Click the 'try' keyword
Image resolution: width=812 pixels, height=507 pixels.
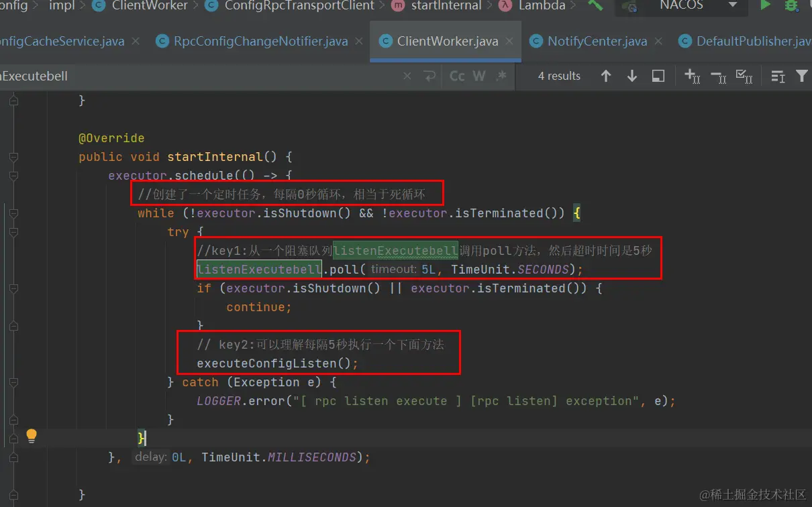pos(178,232)
